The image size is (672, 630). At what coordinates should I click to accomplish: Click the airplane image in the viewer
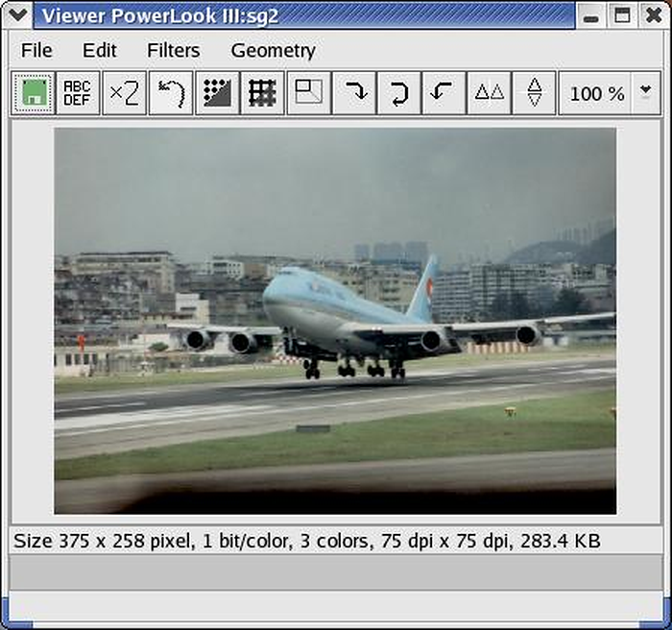[335, 321]
